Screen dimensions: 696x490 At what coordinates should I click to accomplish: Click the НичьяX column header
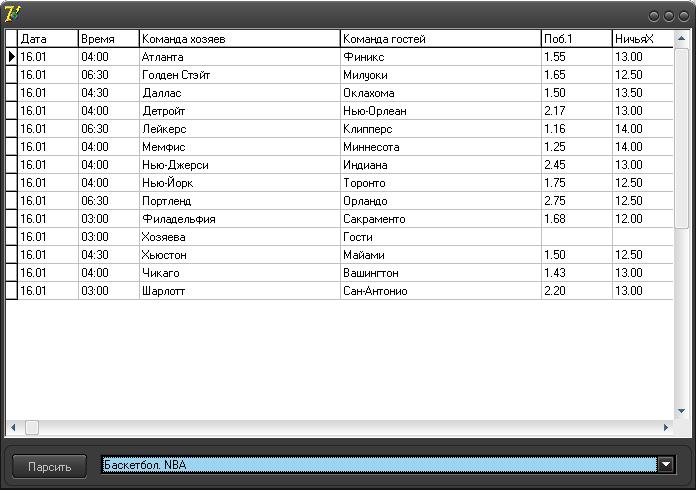click(x=640, y=39)
